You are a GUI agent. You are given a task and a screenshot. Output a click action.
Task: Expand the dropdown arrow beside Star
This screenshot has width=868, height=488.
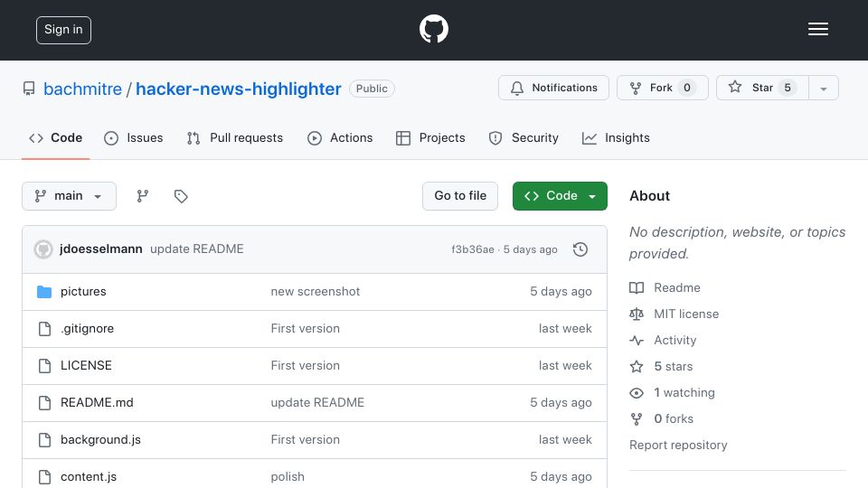(x=823, y=88)
